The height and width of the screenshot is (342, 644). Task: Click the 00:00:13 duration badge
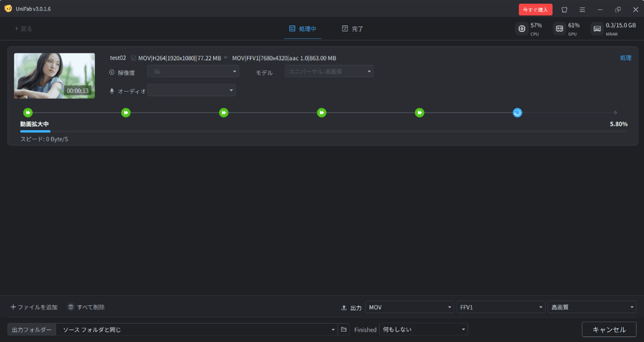[x=78, y=91]
